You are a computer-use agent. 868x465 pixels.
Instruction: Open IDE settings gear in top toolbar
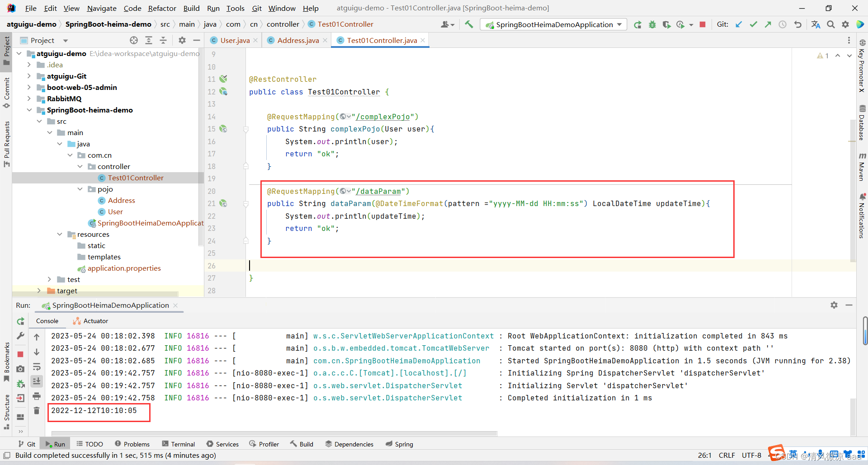pos(845,24)
